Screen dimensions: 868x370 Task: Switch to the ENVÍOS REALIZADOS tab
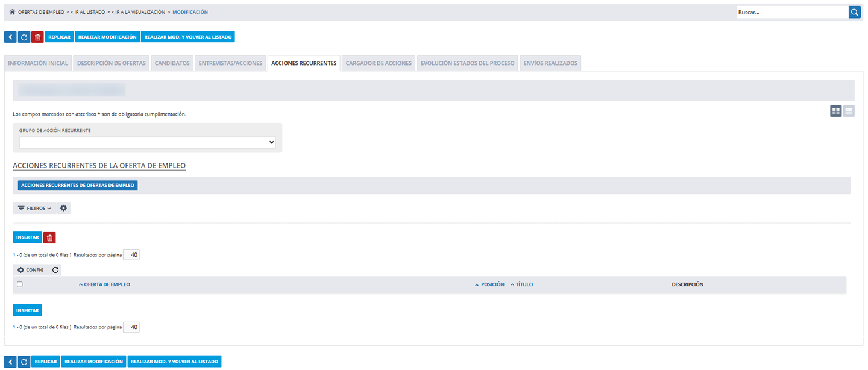550,63
